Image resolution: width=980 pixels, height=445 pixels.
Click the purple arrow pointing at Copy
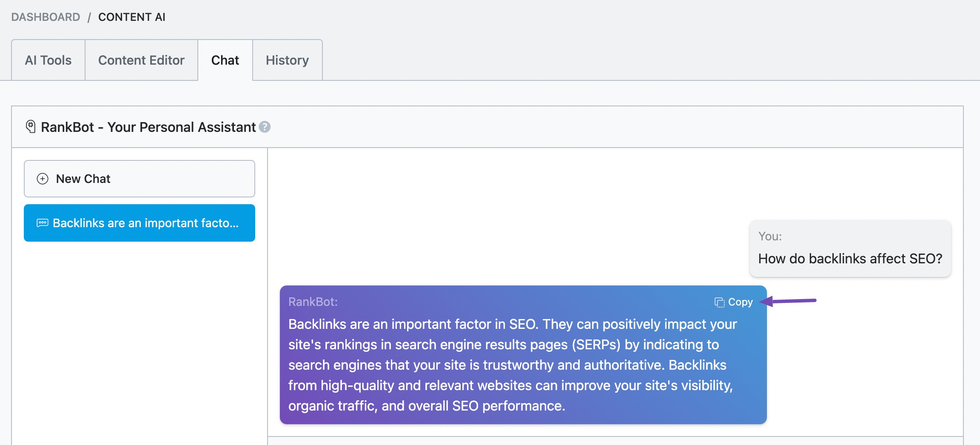789,301
